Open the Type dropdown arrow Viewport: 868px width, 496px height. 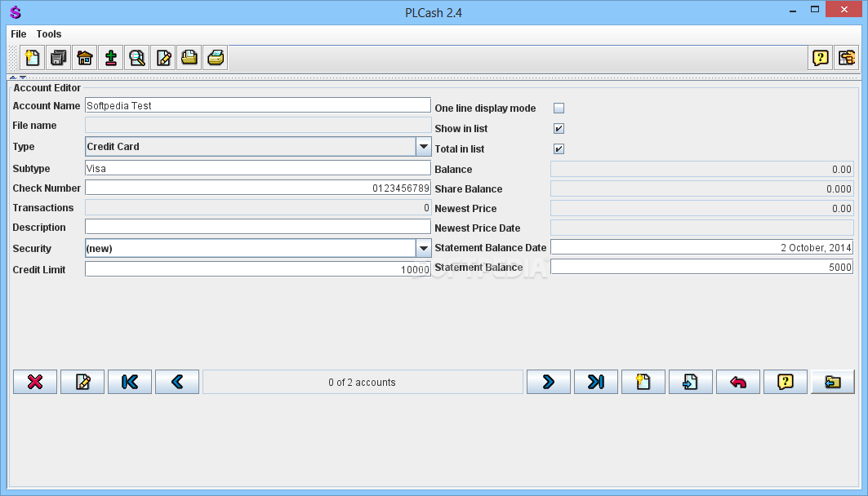tap(424, 147)
